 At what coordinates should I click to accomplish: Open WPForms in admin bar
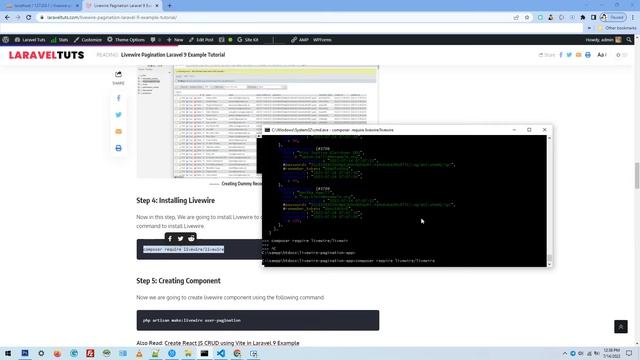click(322, 40)
